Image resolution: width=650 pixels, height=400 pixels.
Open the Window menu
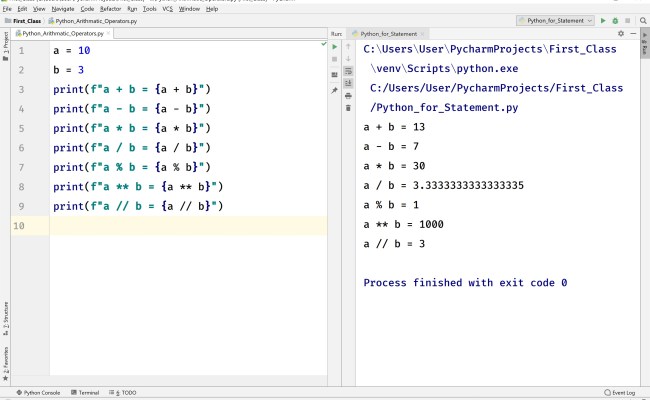pyautogui.click(x=189, y=9)
